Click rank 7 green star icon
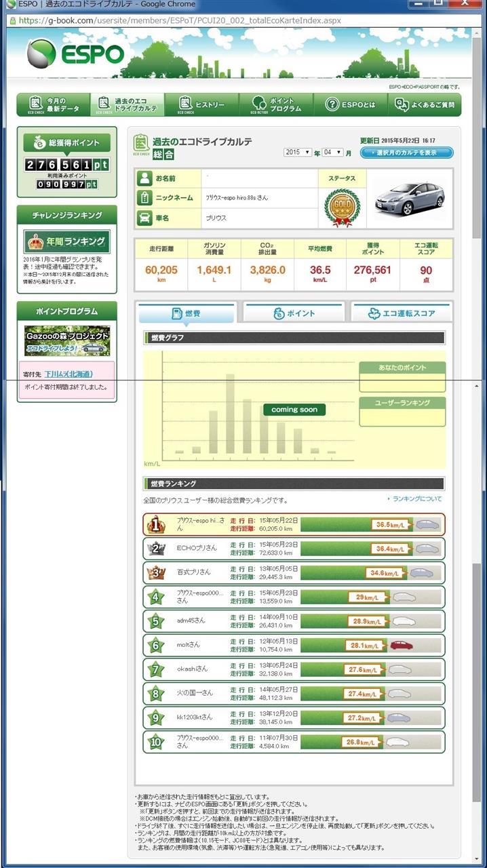The height and width of the screenshot is (868, 487). tap(157, 669)
